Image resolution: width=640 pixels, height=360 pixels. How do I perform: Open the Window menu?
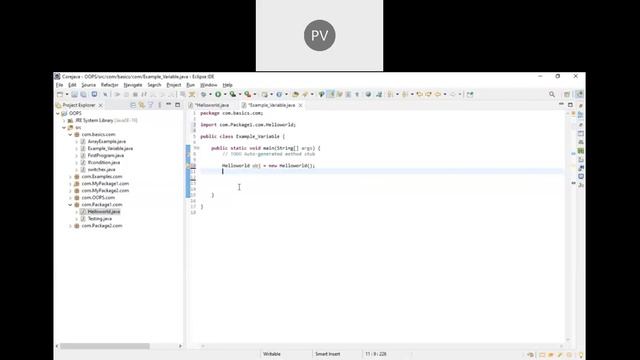click(209, 85)
